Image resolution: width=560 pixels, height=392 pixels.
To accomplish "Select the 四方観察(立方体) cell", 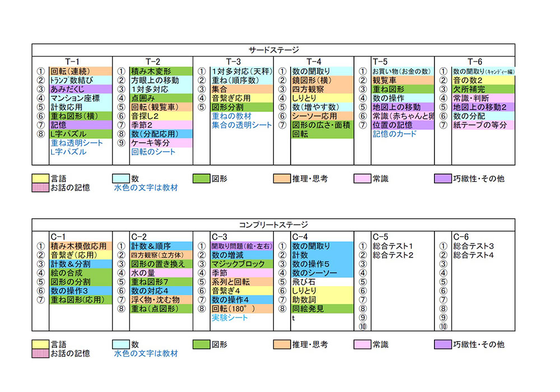I will pos(161,255).
